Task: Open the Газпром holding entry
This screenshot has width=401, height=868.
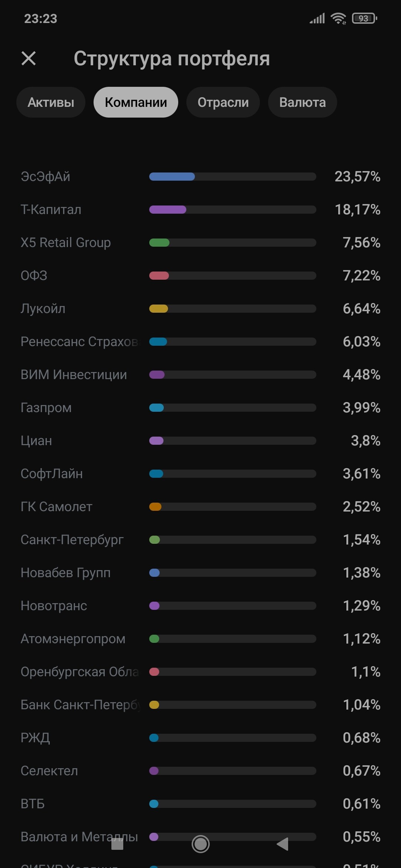Action: 46,408
